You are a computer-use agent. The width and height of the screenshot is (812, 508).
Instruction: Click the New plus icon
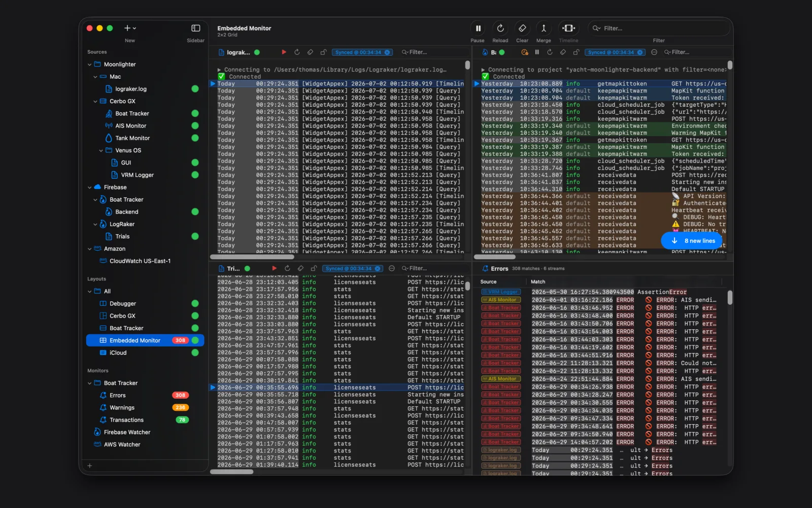point(127,28)
